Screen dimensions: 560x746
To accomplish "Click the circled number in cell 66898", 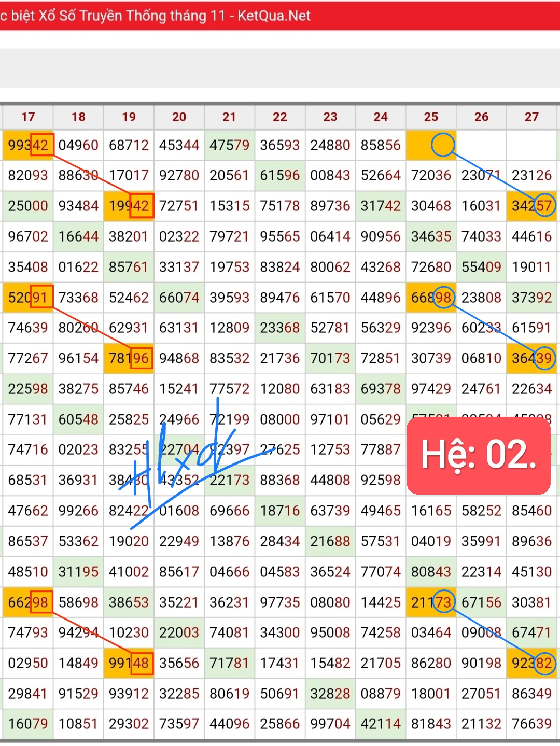I will [x=443, y=298].
